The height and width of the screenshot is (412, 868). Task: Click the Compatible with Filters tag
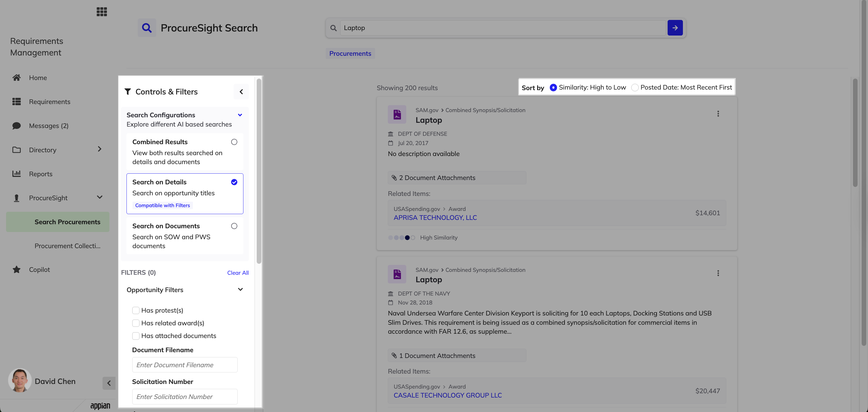pyautogui.click(x=162, y=205)
